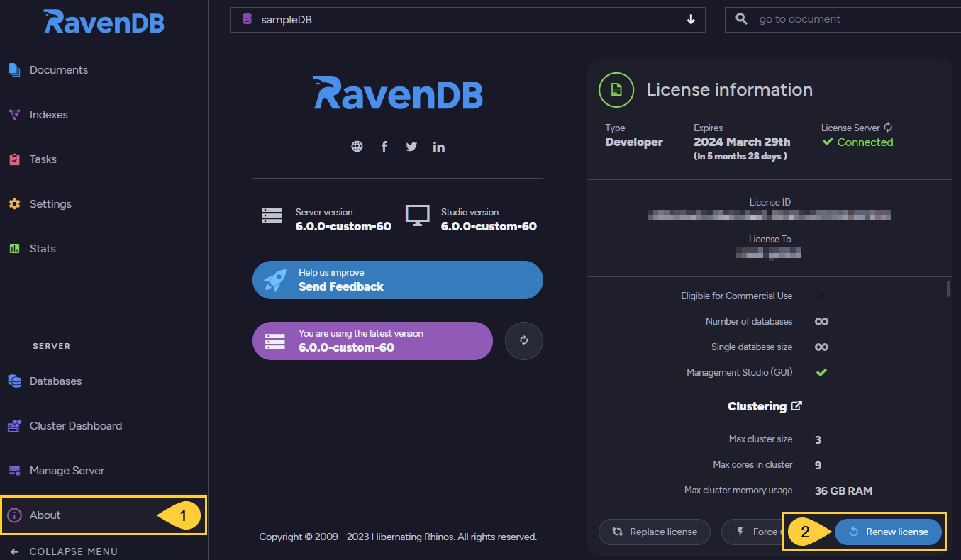961x560 pixels.
Task: Click the Indexes funnel icon
Action: point(14,115)
